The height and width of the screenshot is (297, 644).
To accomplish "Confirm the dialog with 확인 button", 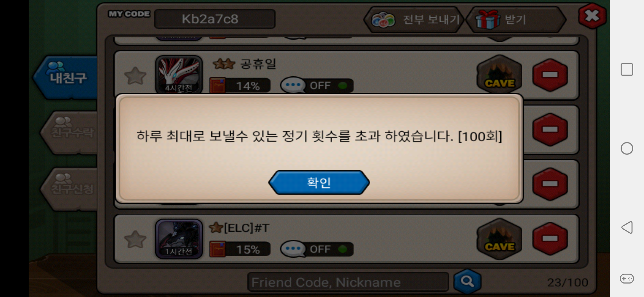I will pos(319,183).
